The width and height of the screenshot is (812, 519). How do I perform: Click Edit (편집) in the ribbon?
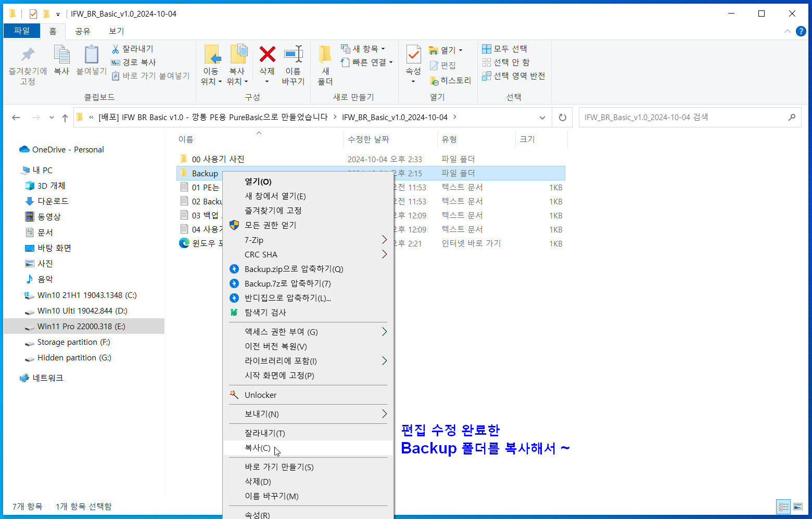click(x=443, y=66)
